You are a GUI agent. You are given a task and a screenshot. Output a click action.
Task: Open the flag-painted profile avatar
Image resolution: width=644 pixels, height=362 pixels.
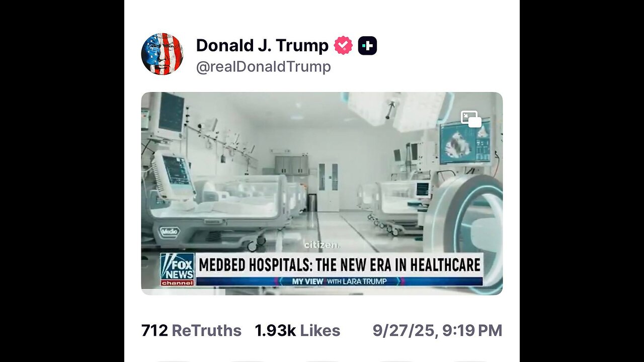pyautogui.click(x=162, y=54)
